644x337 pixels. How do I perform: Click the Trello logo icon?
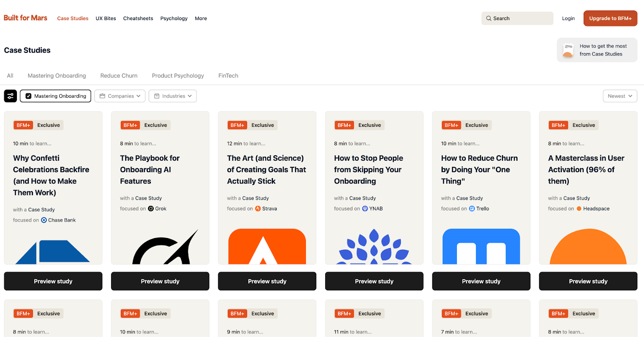(472, 209)
